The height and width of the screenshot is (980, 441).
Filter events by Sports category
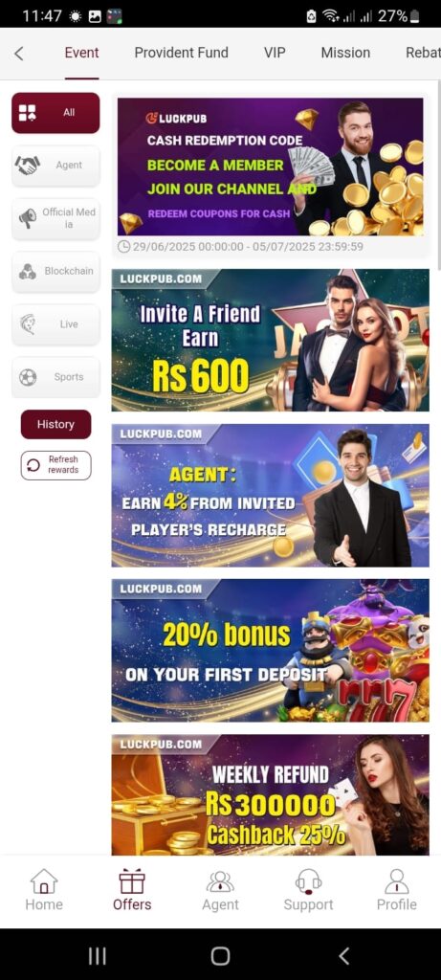[x=55, y=377]
